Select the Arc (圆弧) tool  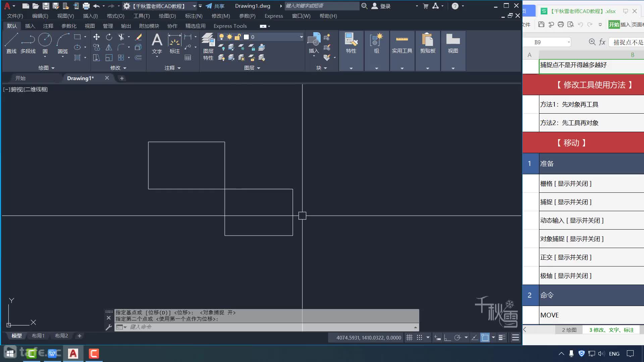pyautogui.click(x=63, y=43)
